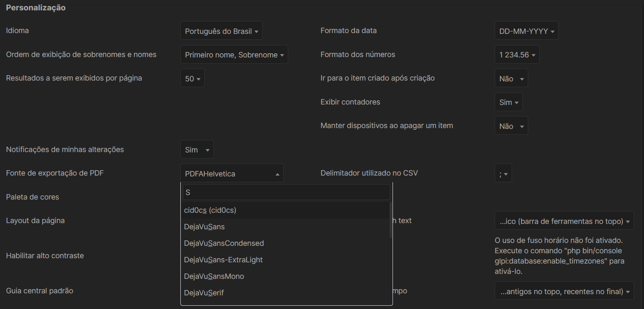Open the Idioma language dropdown
The height and width of the screenshot is (309, 644).
221,30
